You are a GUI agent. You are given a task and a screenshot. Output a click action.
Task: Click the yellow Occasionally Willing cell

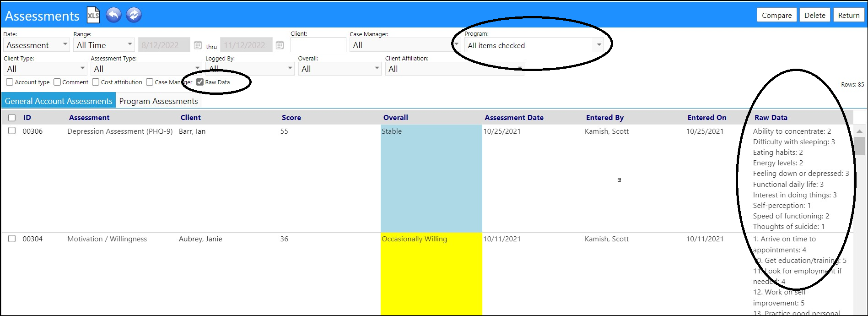(431, 274)
